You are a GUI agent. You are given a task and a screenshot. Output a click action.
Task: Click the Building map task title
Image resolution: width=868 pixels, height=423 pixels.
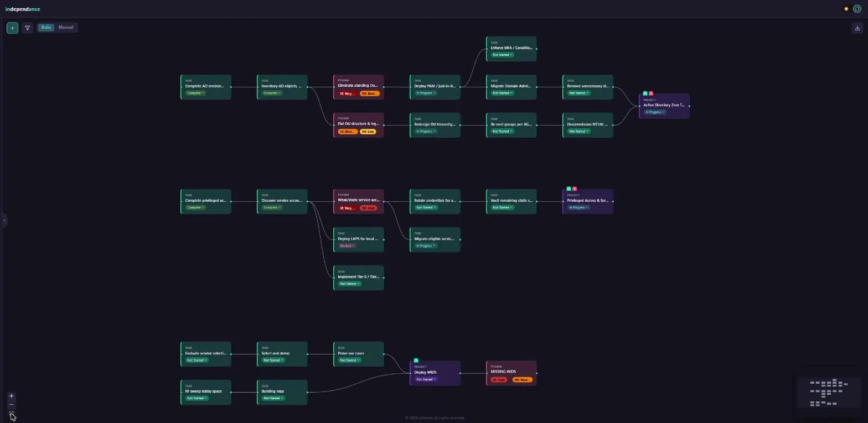[272, 391]
